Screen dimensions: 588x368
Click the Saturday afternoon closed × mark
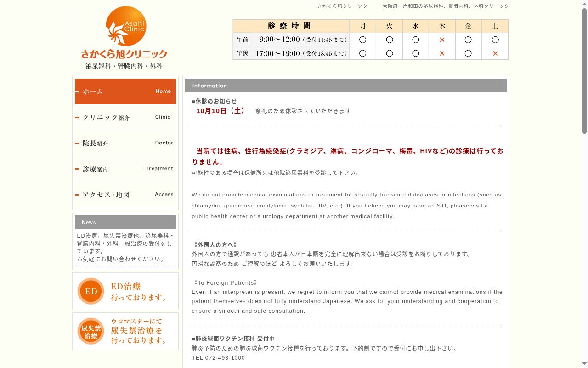(x=495, y=53)
